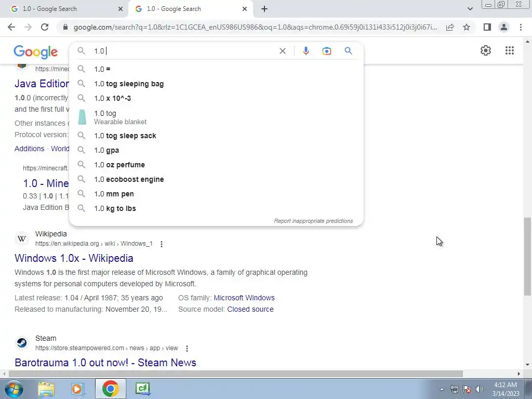Open the Wikipedia favicon of the result

tap(22, 238)
